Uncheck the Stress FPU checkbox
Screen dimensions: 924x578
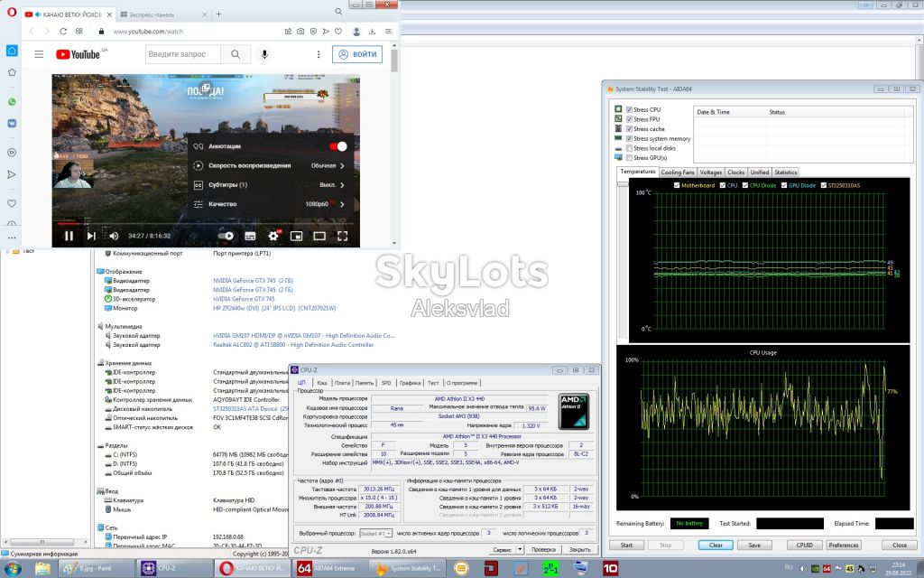pyautogui.click(x=629, y=119)
